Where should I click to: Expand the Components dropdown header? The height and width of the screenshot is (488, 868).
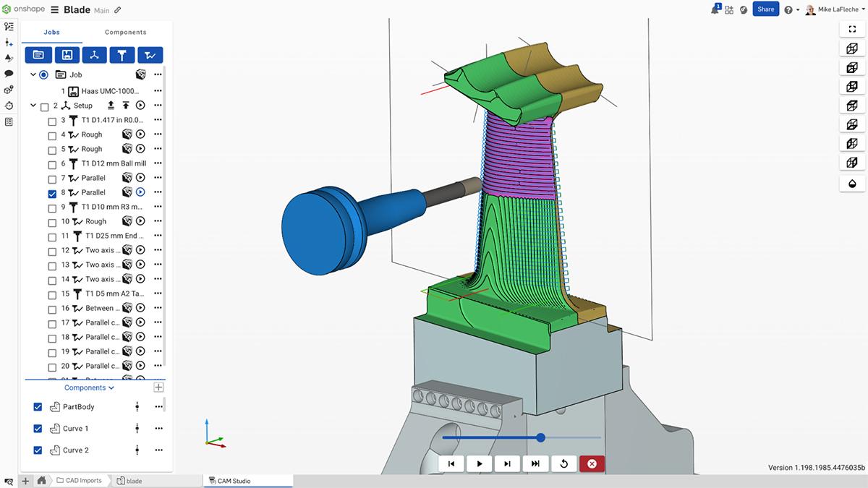[90, 388]
